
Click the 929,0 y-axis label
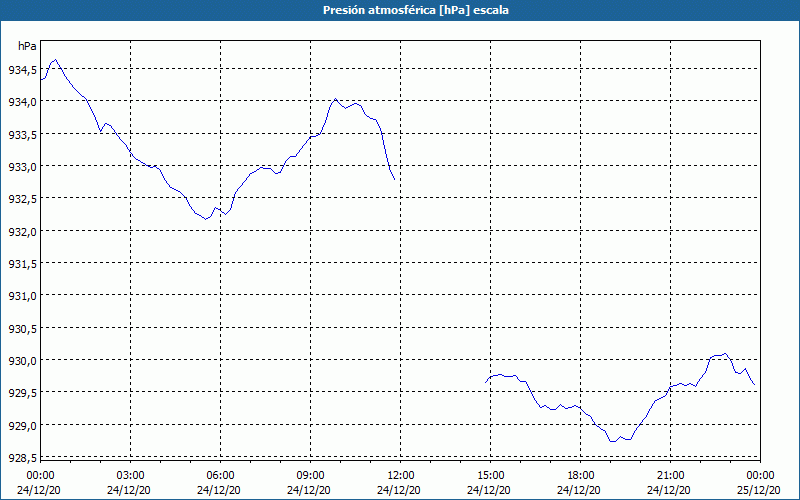click(x=22, y=426)
